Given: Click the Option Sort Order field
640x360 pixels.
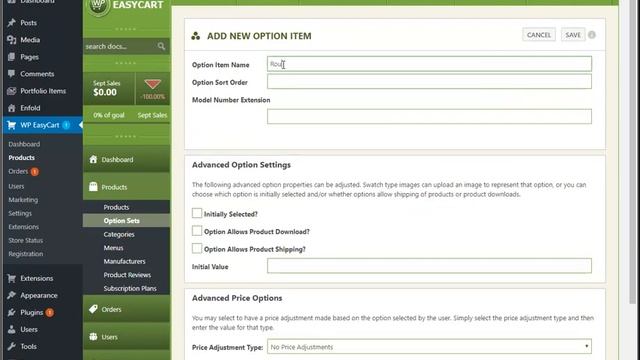Looking at the screenshot, I should click(x=429, y=82).
